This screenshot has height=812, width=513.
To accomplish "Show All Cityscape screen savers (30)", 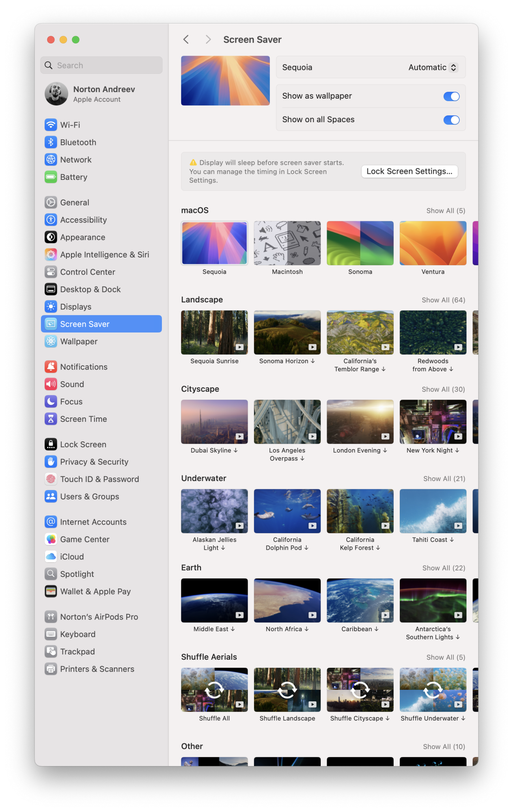I will tap(443, 389).
